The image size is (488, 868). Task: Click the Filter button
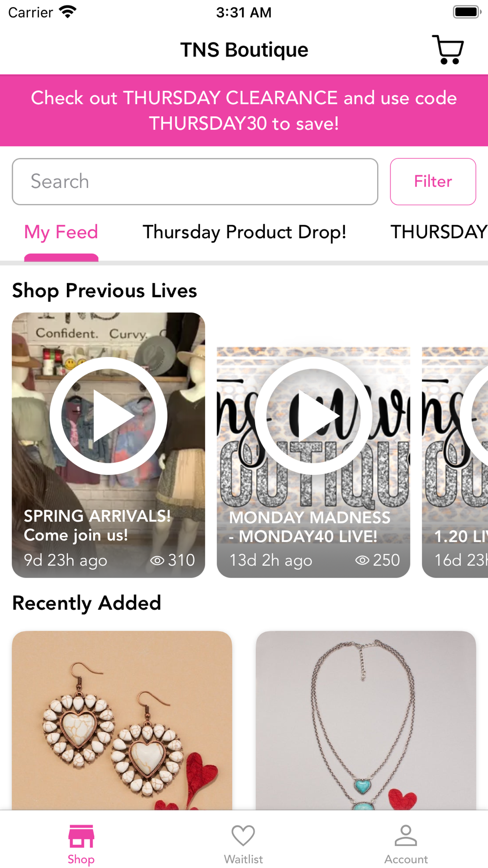pyautogui.click(x=433, y=182)
